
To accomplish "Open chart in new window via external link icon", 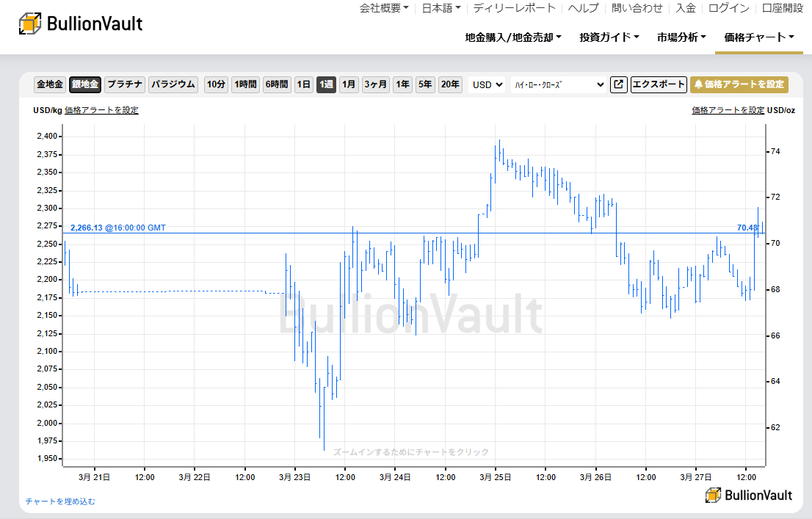I will (618, 84).
